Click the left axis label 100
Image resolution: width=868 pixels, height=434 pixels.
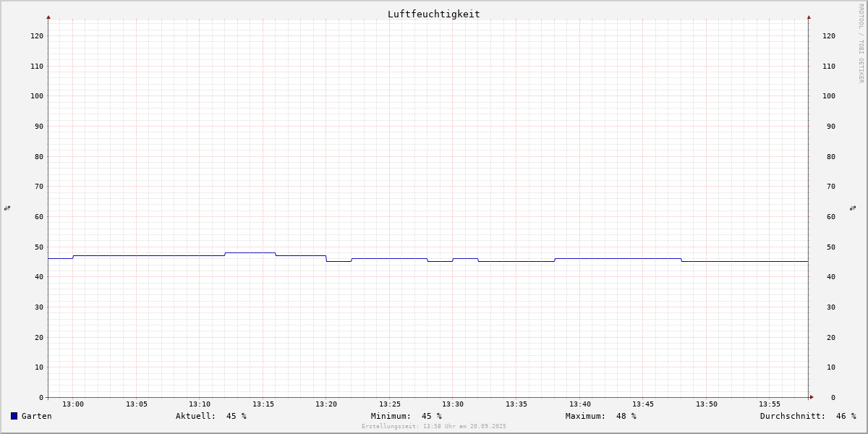tap(37, 95)
